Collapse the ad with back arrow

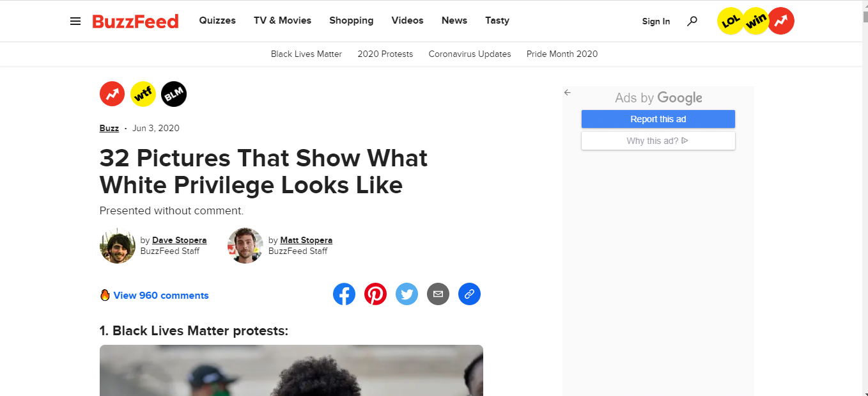click(x=567, y=93)
